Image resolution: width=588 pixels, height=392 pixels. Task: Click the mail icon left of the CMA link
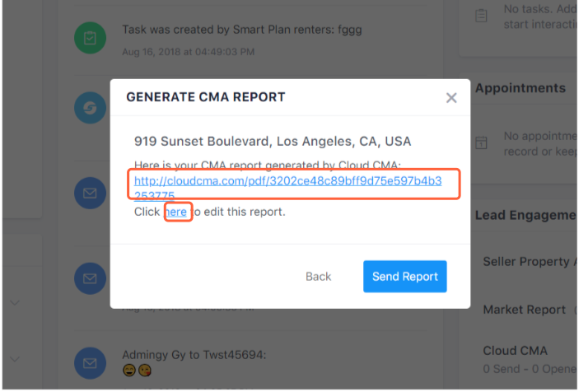(88, 194)
